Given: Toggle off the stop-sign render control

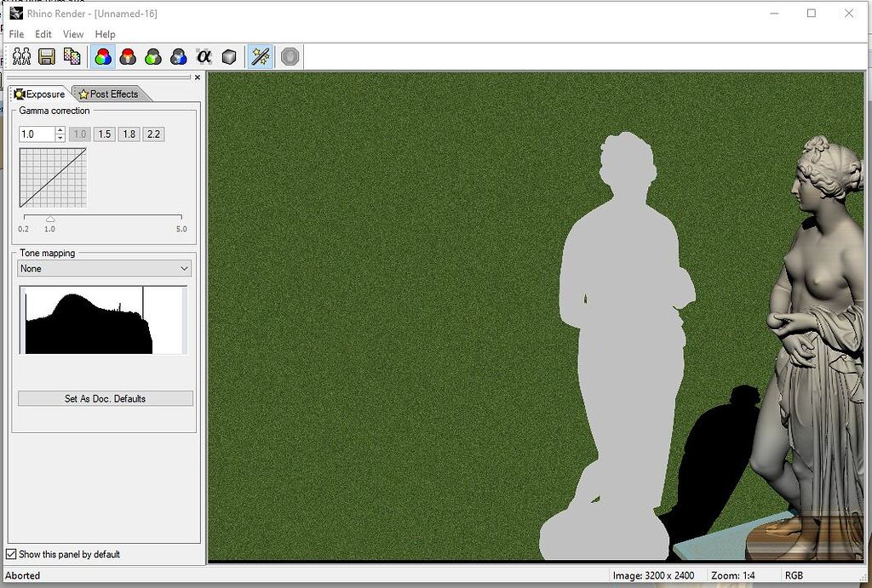Looking at the screenshot, I should click(290, 56).
